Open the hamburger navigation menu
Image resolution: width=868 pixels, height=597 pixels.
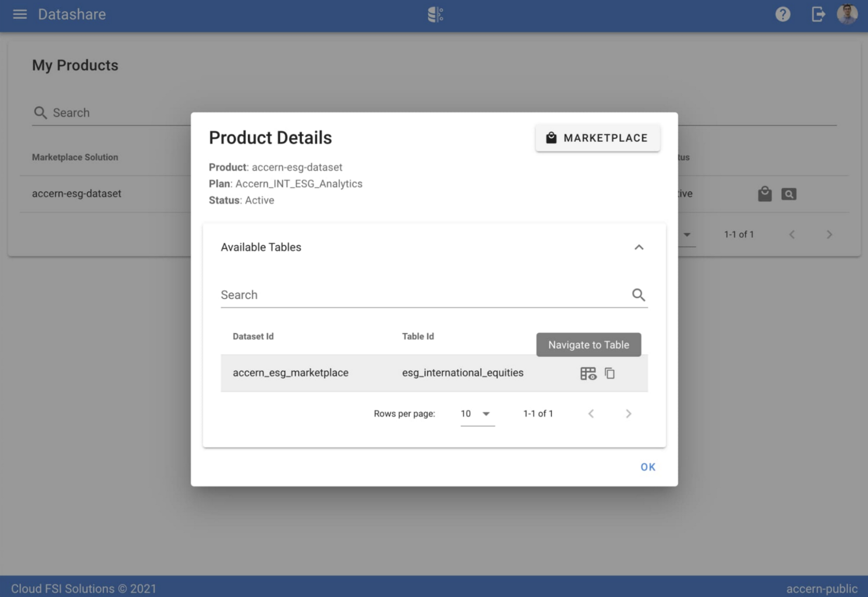pyautogui.click(x=20, y=14)
